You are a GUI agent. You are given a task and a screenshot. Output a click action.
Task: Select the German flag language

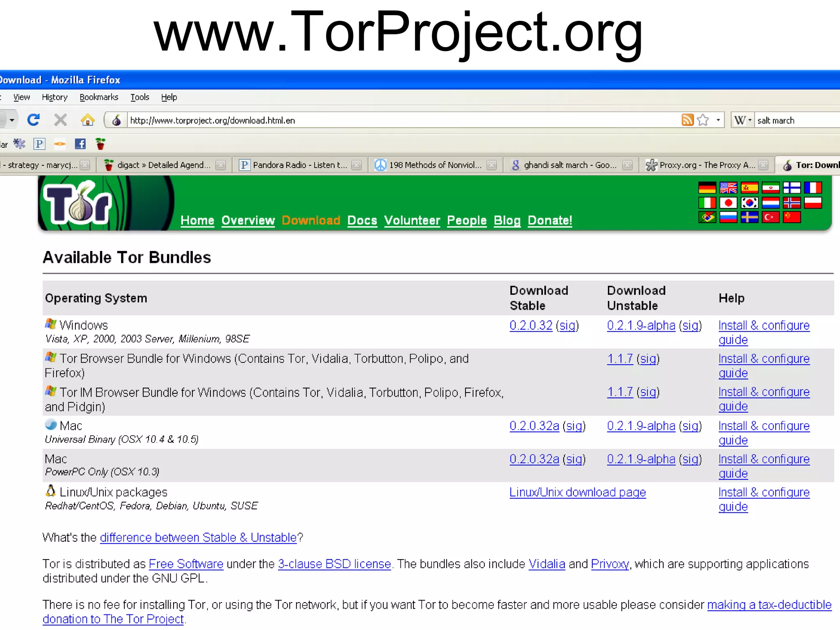point(707,188)
